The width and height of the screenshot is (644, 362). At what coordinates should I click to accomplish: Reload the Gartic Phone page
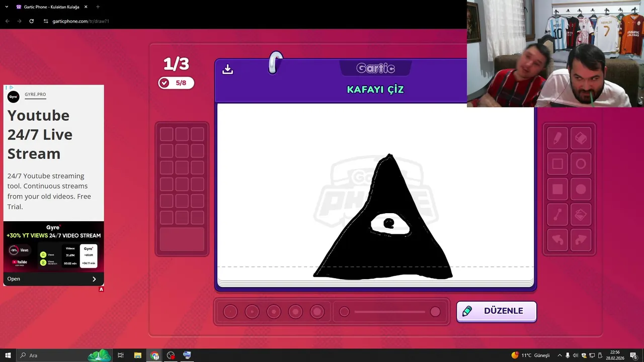click(31, 21)
